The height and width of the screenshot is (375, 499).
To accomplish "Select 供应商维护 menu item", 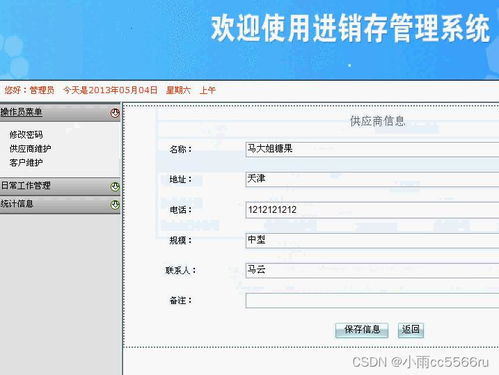I will coord(30,149).
